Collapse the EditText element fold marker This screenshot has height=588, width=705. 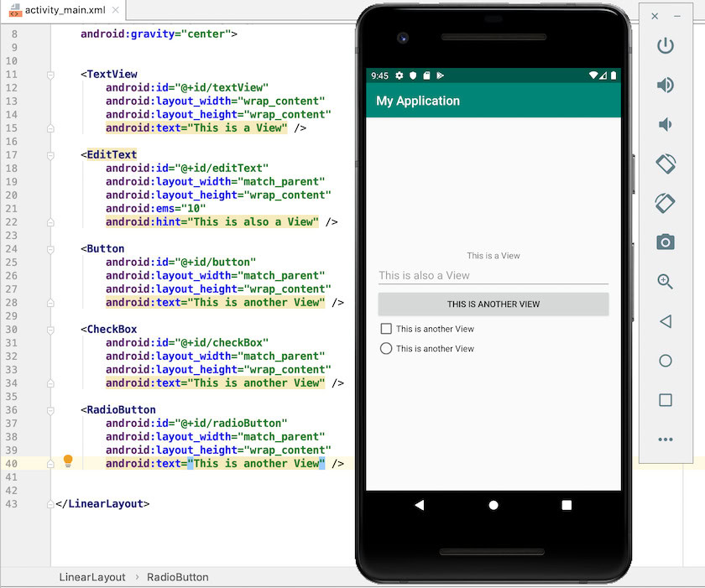[50, 154]
